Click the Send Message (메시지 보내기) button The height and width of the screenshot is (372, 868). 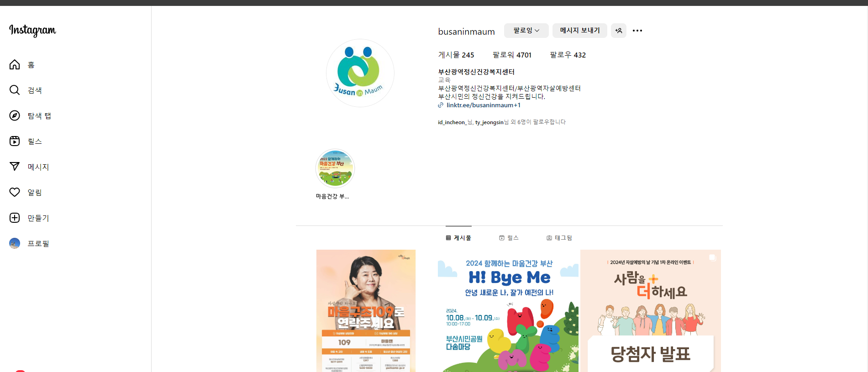click(x=579, y=31)
